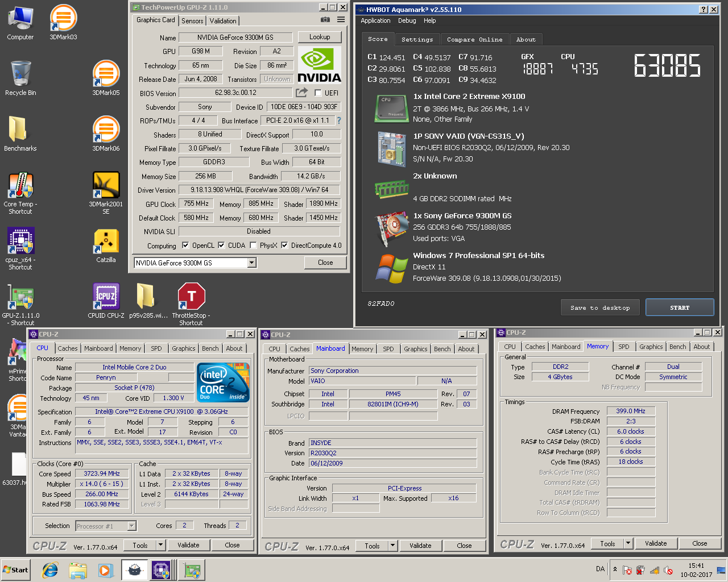Click the bus interface question mark icon
The width and height of the screenshot is (728, 582).
(339, 120)
